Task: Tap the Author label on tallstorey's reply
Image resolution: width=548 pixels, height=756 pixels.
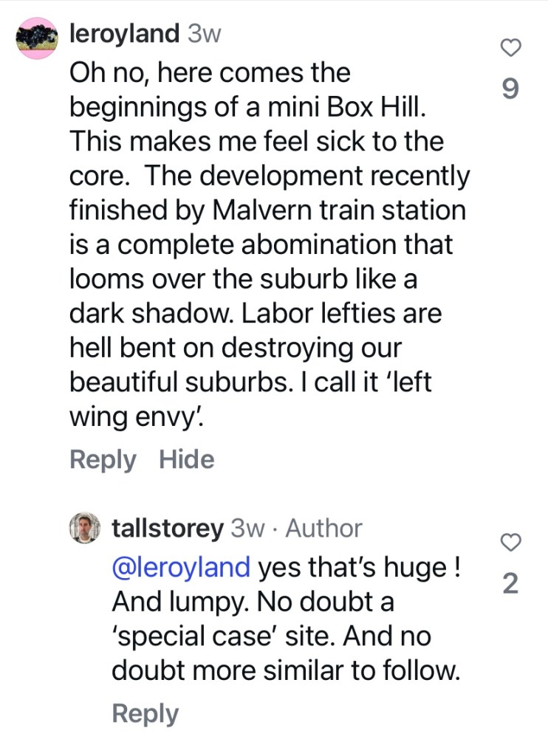Action: coord(324,528)
